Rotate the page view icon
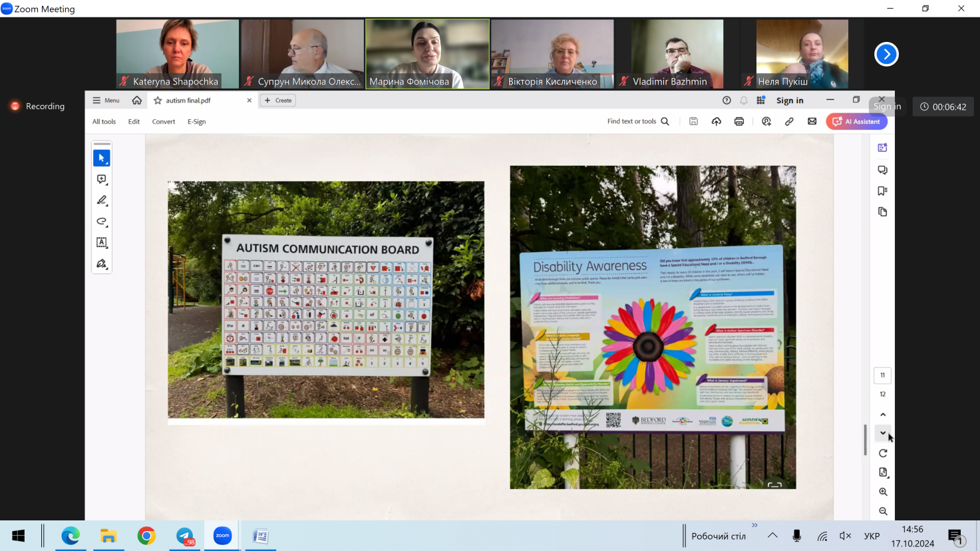The image size is (980, 551). coord(883,453)
